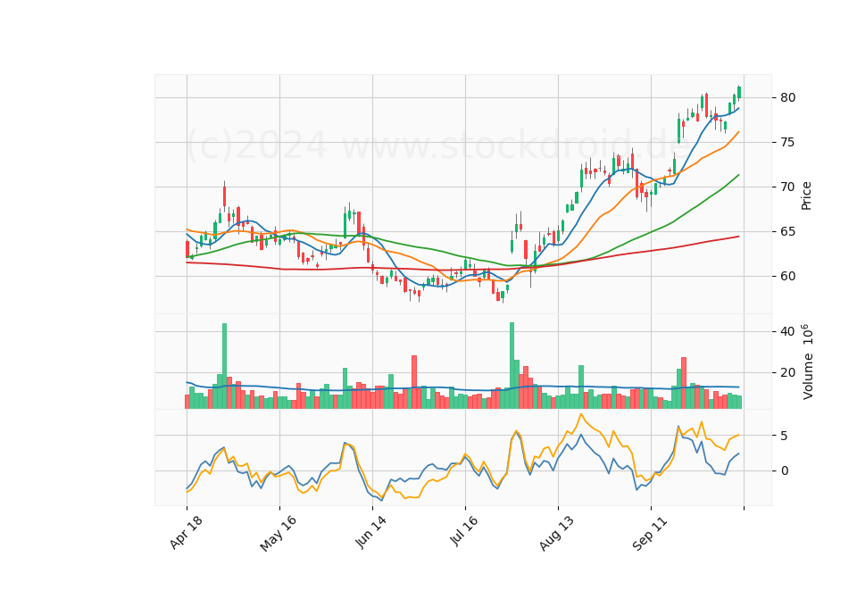Click the price axis value 80
This screenshot has width=857, height=616.
click(787, 98)
